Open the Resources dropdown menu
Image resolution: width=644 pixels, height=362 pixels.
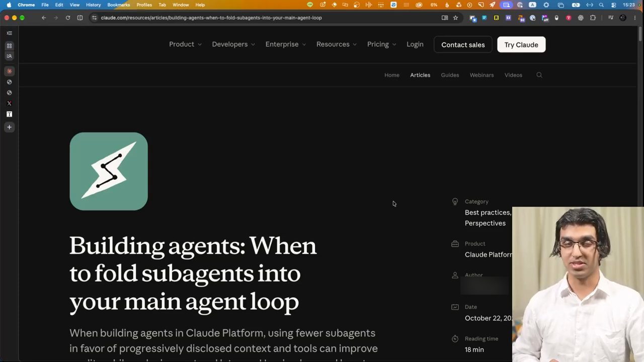pyautogui.click(x=337, y=44)
